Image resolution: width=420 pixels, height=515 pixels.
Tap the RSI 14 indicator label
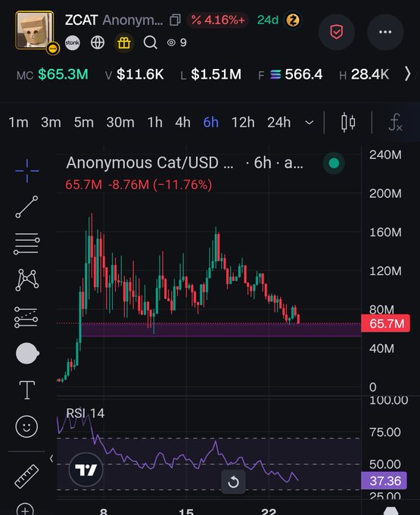[86, 414]
